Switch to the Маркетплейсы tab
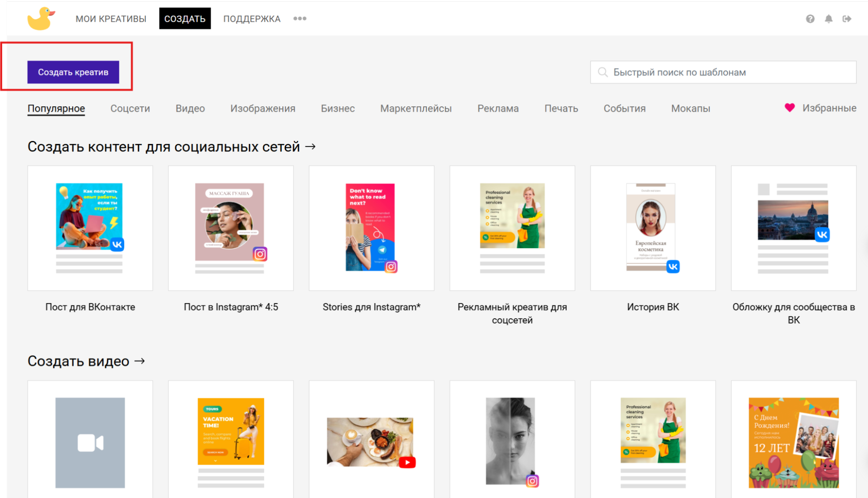This screenshot has height=498, width=868. 416,108
